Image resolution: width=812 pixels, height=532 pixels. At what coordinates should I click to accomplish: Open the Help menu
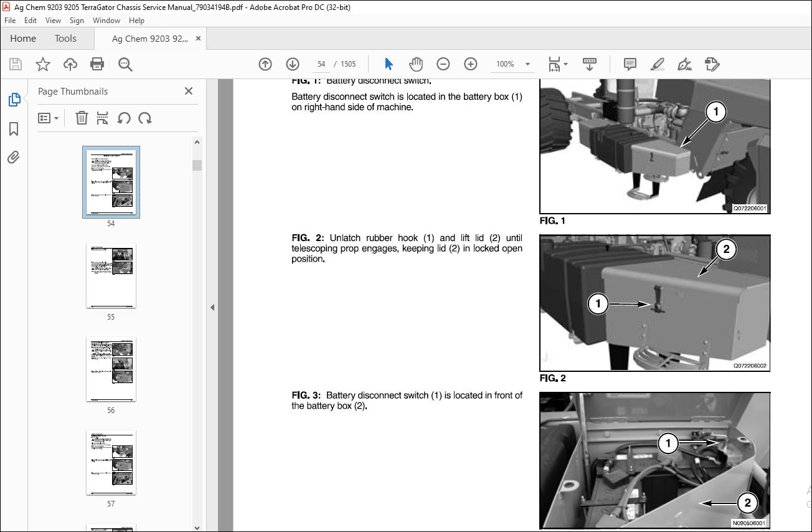pos(136,21)
